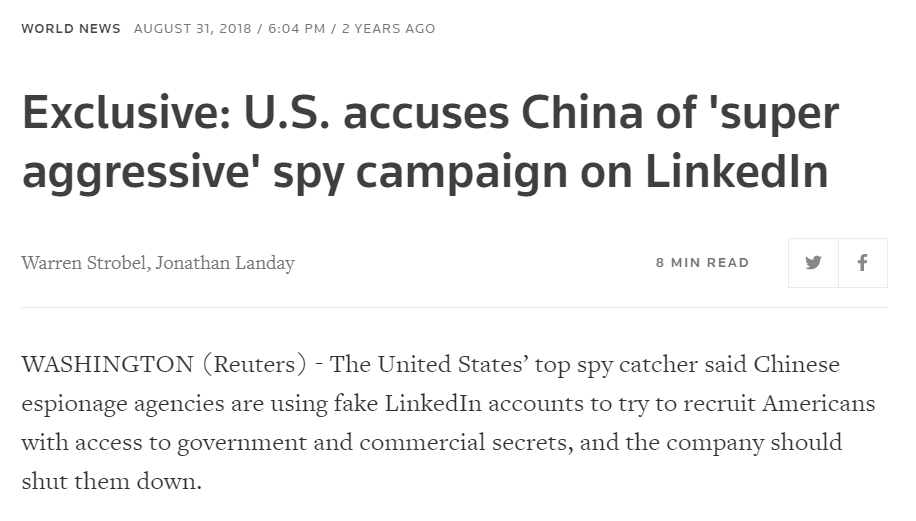916x521 pixels.
Task: Click the 'WASHINGTON (Reuters)' dateline
Action: [163, 364]
